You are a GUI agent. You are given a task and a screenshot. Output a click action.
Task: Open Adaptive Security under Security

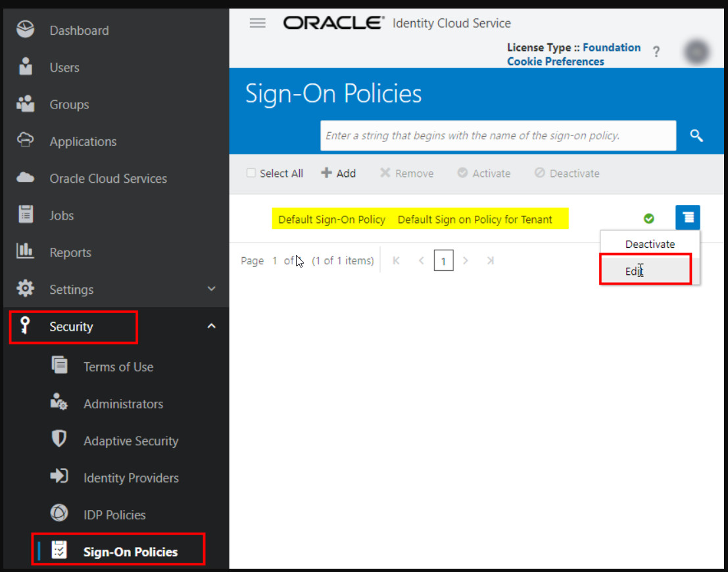[x=131, y=441]
